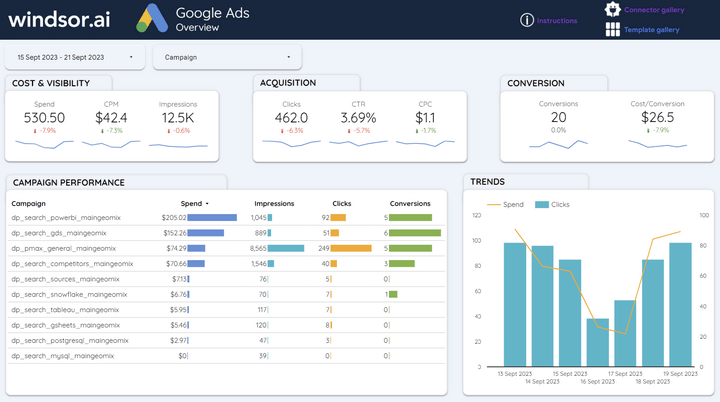
Task: Click spend cell $205.02
Action: tap(174, 217)
